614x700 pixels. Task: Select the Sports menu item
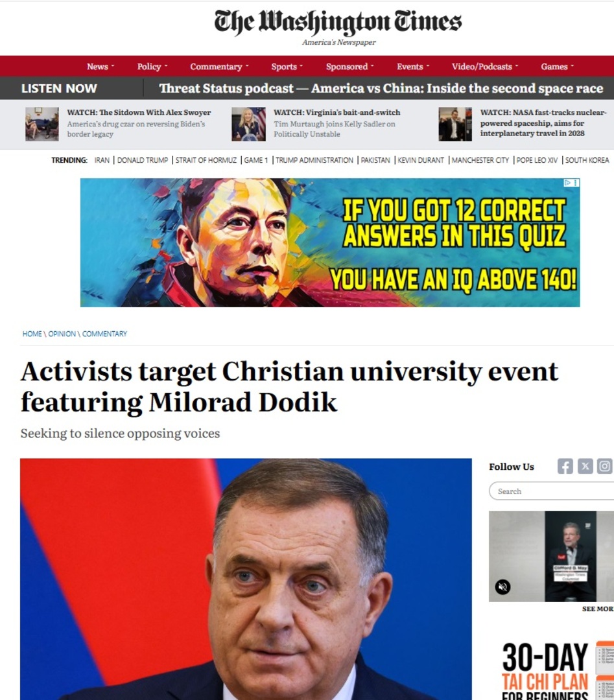click(287, 67)
